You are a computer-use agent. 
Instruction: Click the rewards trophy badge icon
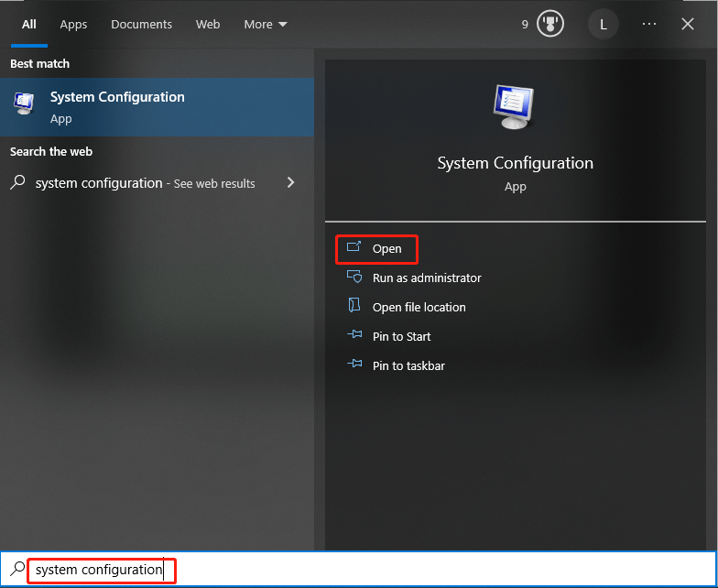coord(549,24)
